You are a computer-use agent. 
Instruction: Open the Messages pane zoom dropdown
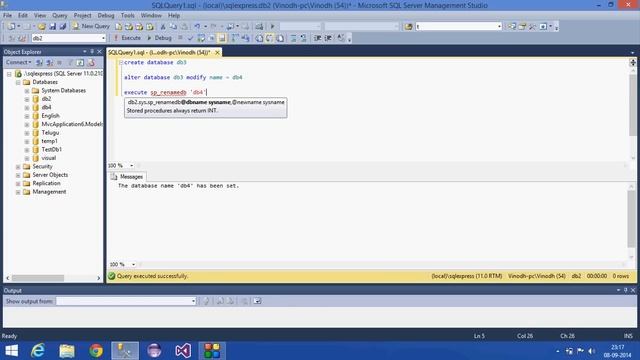coord(133,264)
